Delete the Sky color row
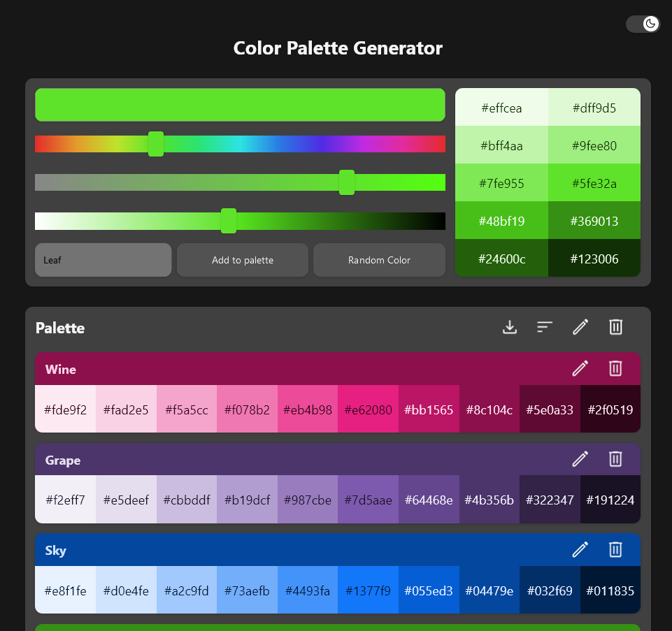 pos(615,550)
